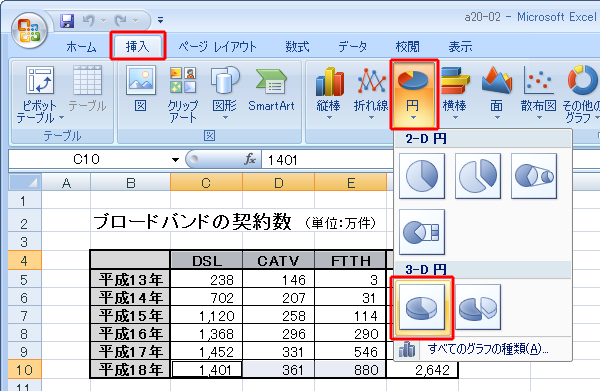Save the workbook with the floppy icon

[x=67, y=21]
